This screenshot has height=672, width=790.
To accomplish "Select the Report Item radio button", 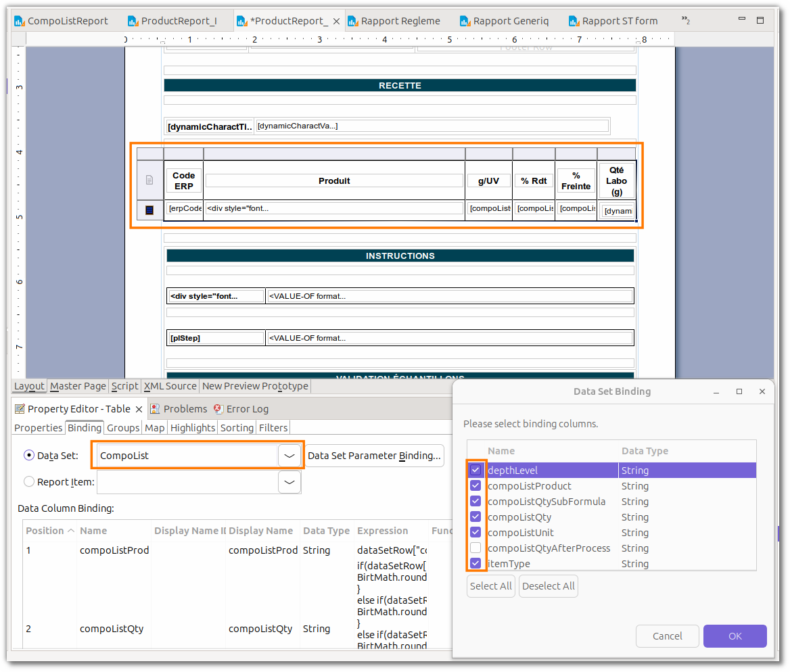I will click(29, 482).
